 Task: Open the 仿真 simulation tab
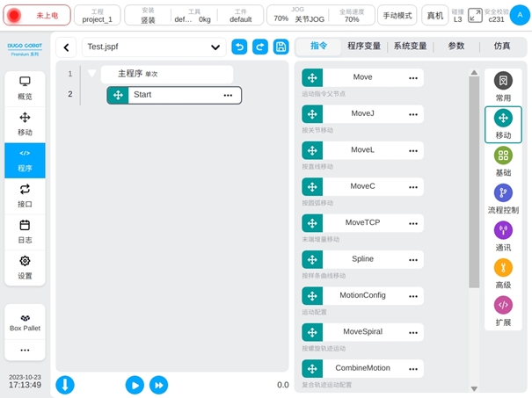(501, 47)
